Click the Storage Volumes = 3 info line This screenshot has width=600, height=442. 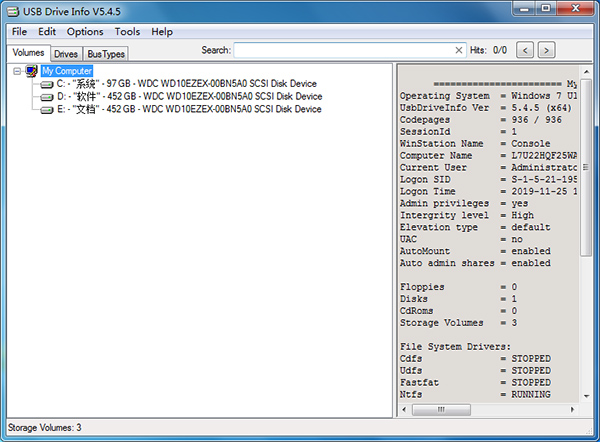pyautogui.click(x=458, y=323)
